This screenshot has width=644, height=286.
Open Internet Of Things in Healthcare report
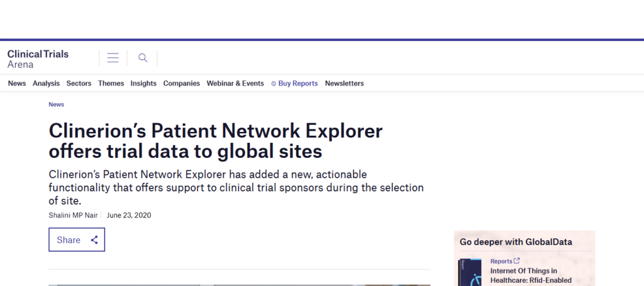coord(531,275)
